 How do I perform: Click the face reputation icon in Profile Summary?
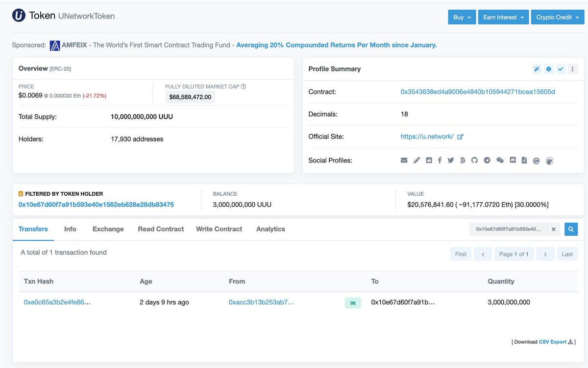coord(549,69)
